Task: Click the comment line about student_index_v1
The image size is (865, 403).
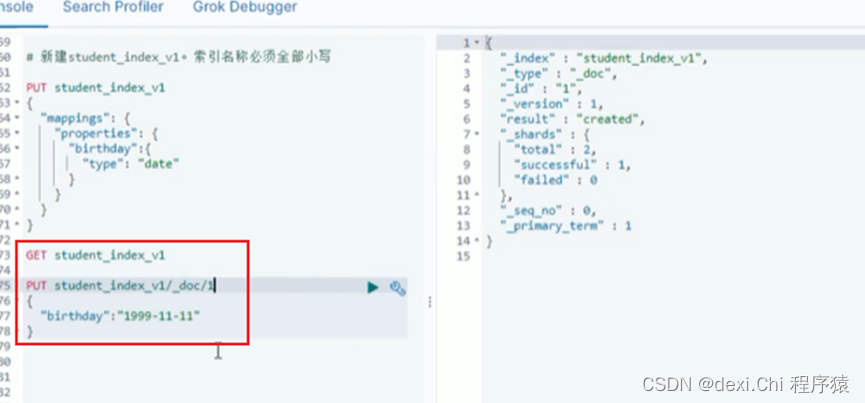Action: coord(179,57)
